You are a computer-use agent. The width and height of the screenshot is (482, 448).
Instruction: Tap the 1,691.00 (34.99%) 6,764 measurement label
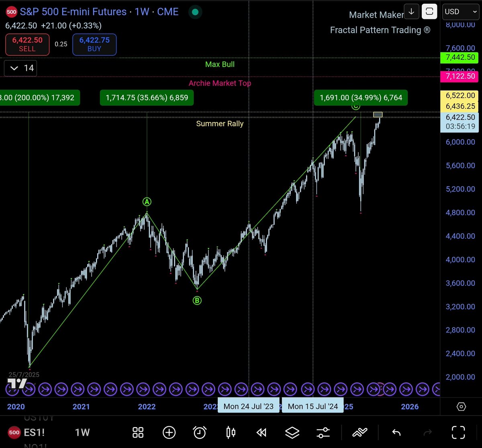click(x=361, y=98)
